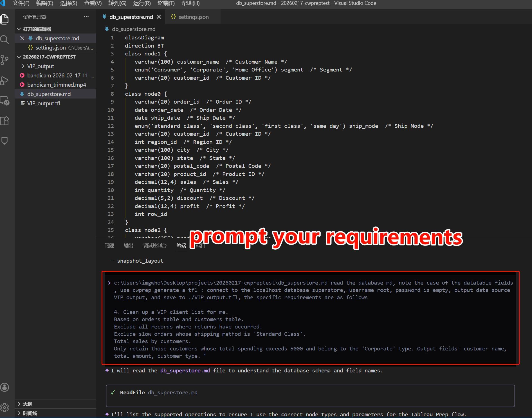This screenshot has width=532, height=418.
Task: Open Source Control view in activity bar
Action: point(5,60)
